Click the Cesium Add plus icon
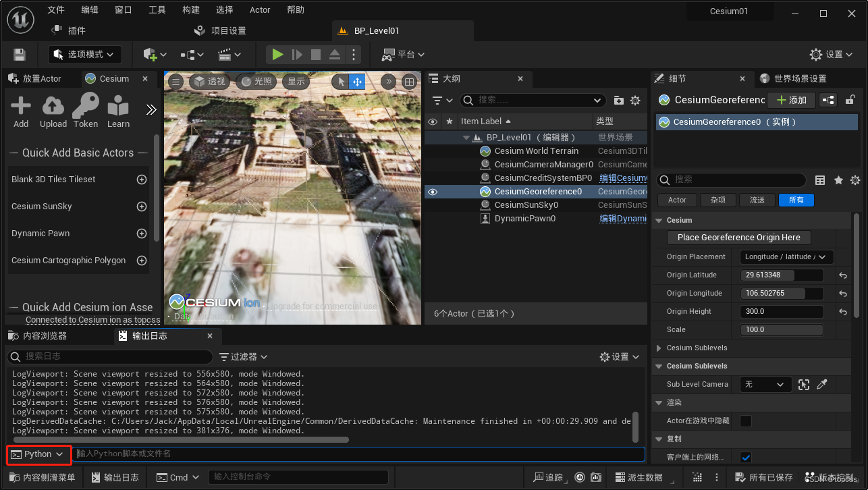This screenshot has width=868, height=490. 21,106
